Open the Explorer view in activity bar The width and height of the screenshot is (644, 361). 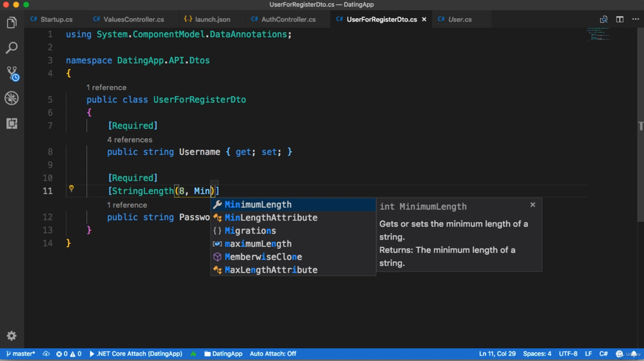click(x=12, y=23)
